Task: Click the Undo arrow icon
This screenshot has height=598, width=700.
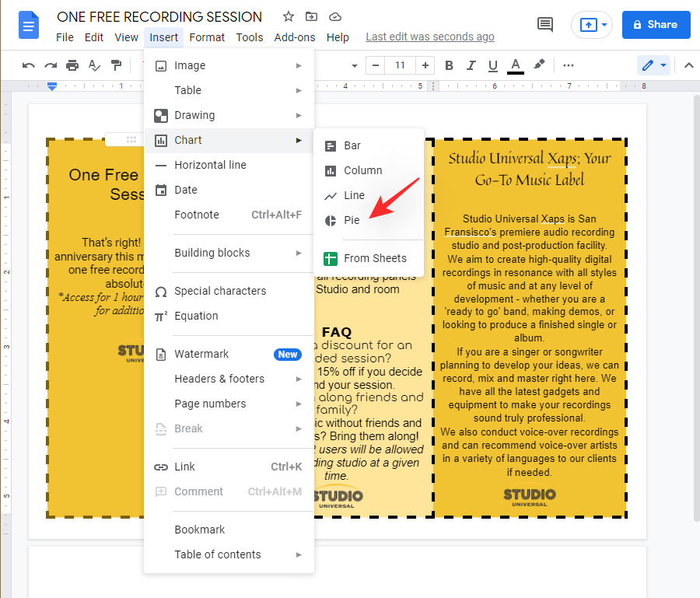Action: [x=29, y=65]
